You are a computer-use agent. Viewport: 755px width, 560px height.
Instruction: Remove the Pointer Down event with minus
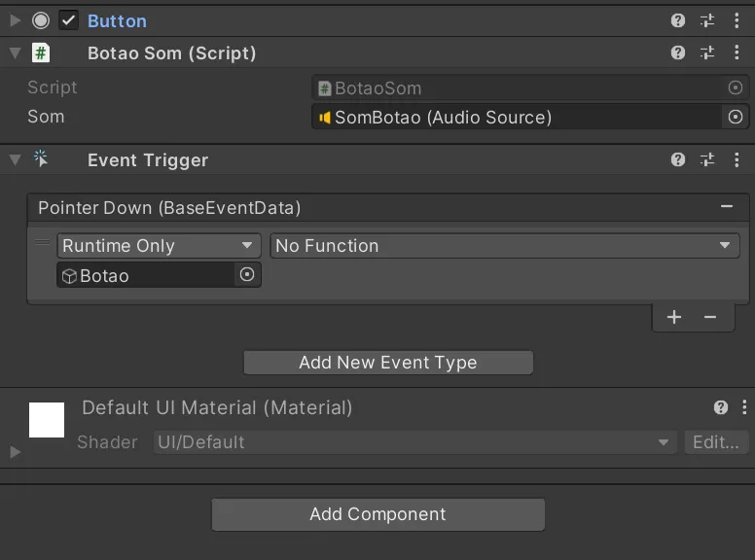pyautogui.click(x=726, y=207)
